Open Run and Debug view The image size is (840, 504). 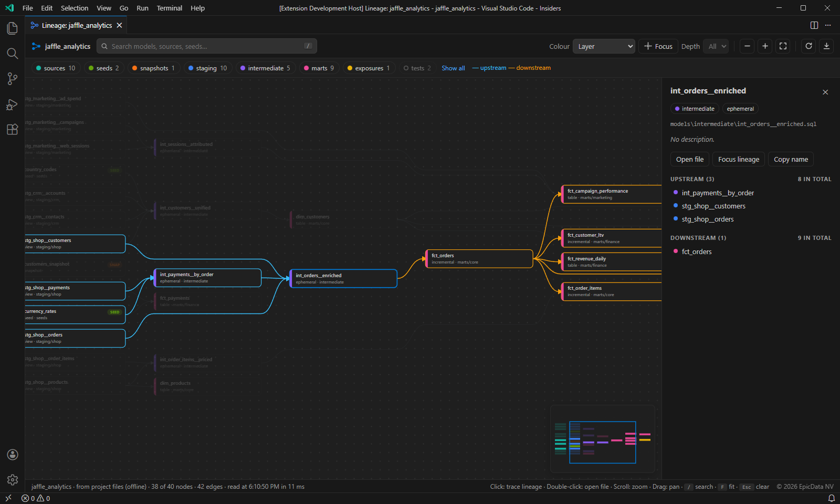tap(12, 104)
